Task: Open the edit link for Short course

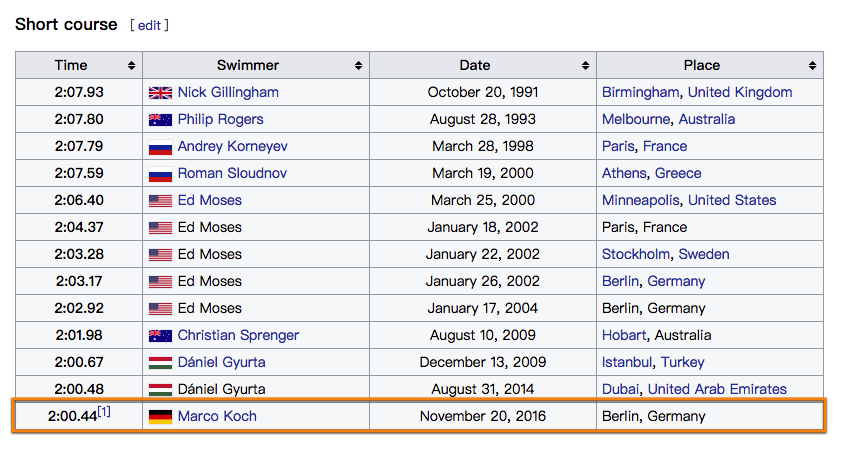Action: coord(149,25)
